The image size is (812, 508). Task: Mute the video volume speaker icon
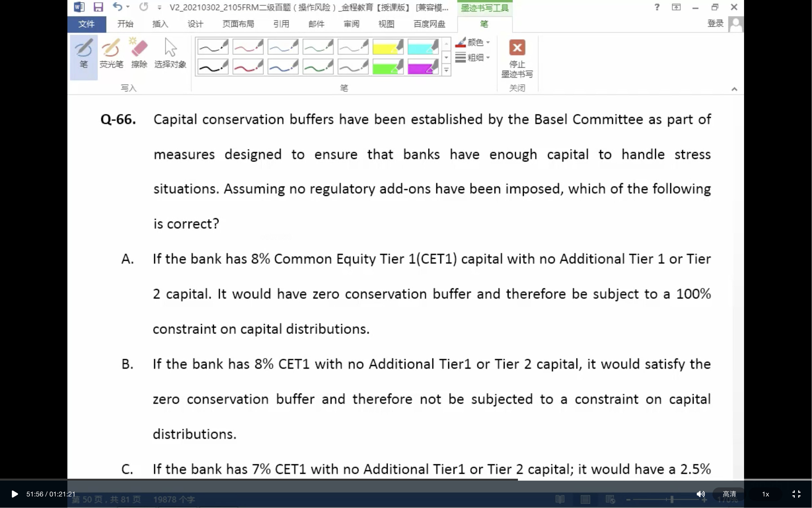click(701, 494)
